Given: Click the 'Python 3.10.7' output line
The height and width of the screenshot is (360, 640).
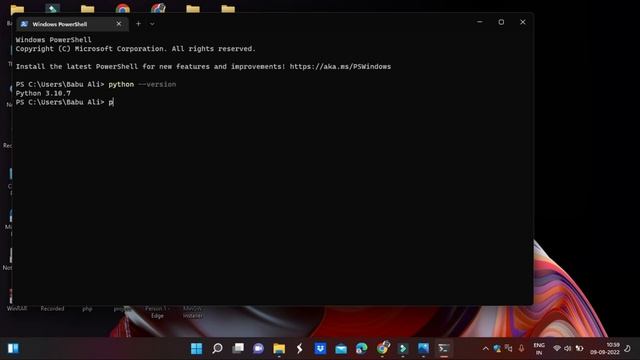Looking at the screenshot, I should click(x=43, y=93).
